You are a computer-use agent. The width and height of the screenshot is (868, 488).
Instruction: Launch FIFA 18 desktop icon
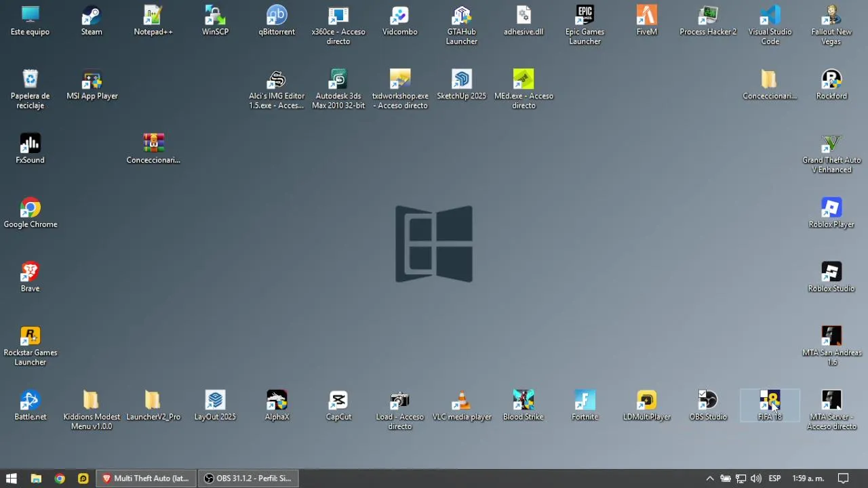pyautogui.click(x=770, y=406)
